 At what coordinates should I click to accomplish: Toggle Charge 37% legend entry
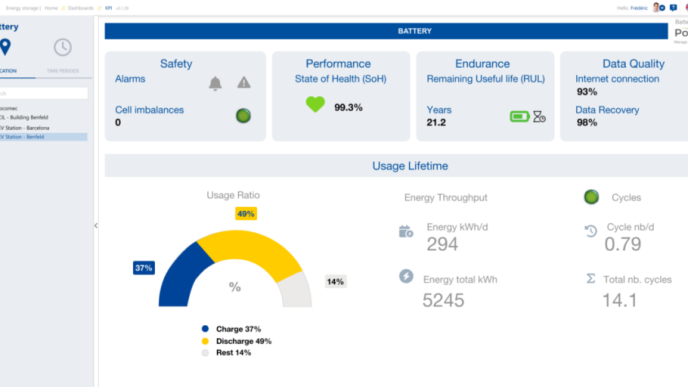[231, 329]
